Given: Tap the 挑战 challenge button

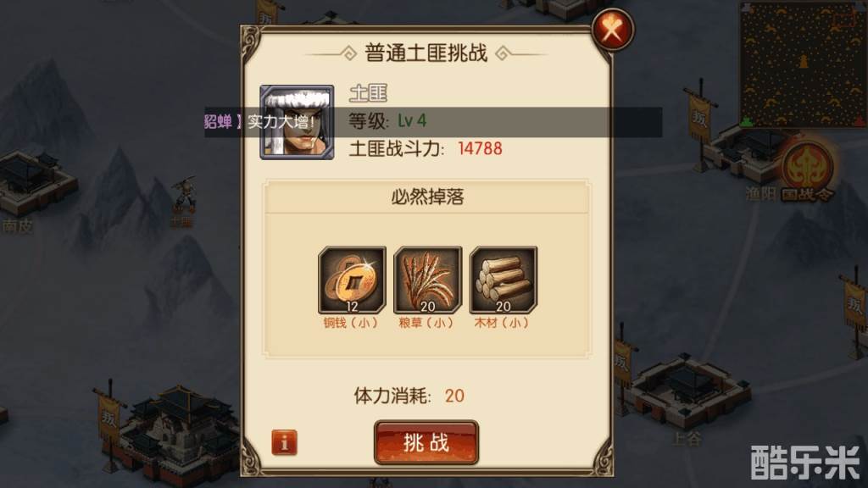Looking at the screenshot, I should (426, 442).
